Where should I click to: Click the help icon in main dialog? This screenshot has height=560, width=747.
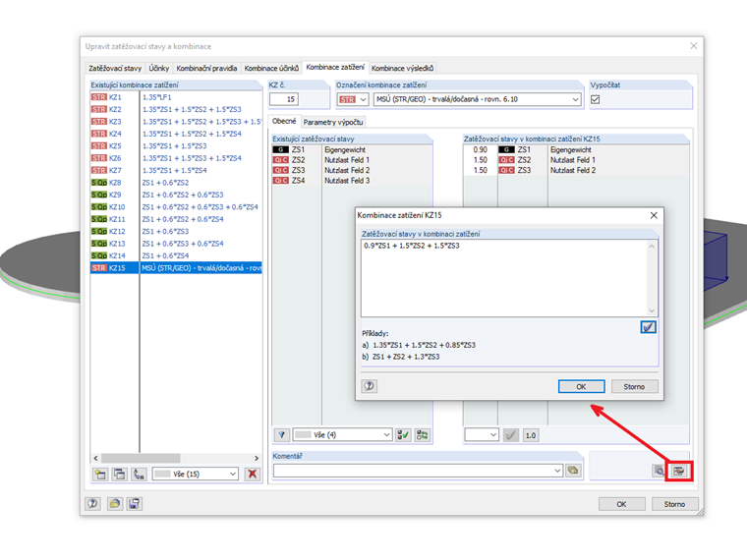[93, 503]
